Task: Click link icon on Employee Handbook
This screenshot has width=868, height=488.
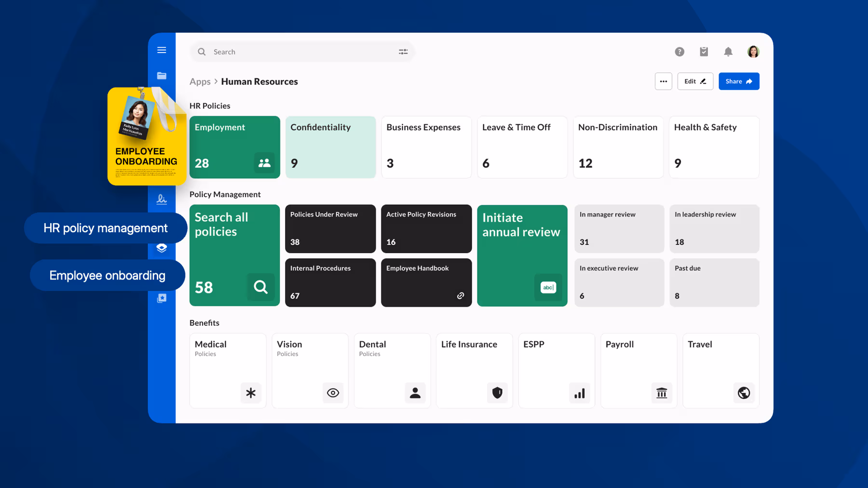Action: [461, 296]
